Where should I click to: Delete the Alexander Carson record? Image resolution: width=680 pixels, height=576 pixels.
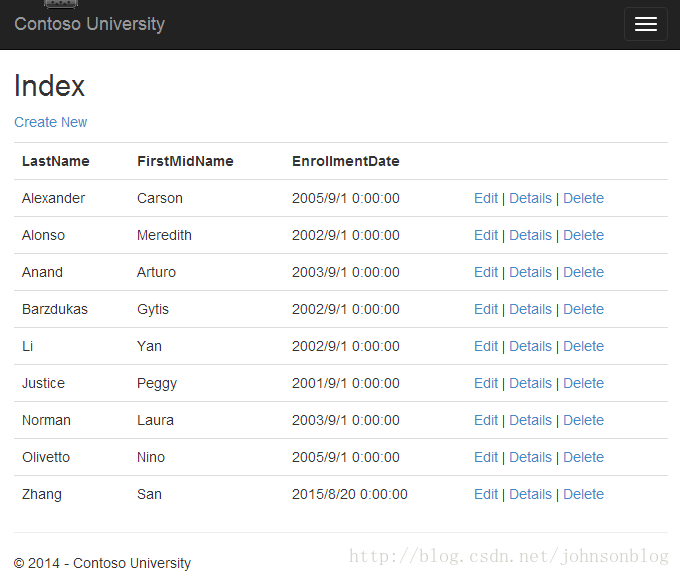point(583,198)
